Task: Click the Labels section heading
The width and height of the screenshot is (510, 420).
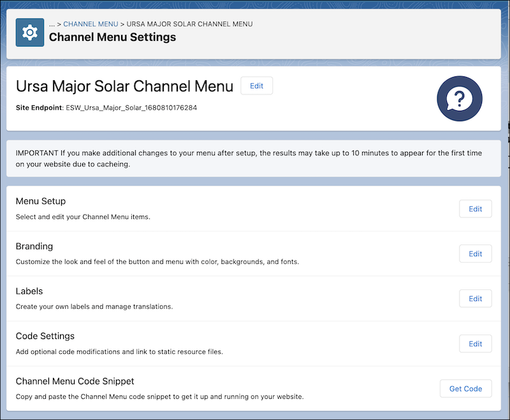Action: (x=29, y=291)
